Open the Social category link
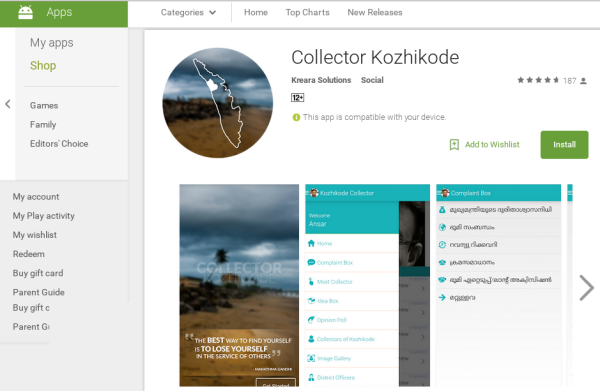Viewport: 600px width, 391px height. pos(372,80)
